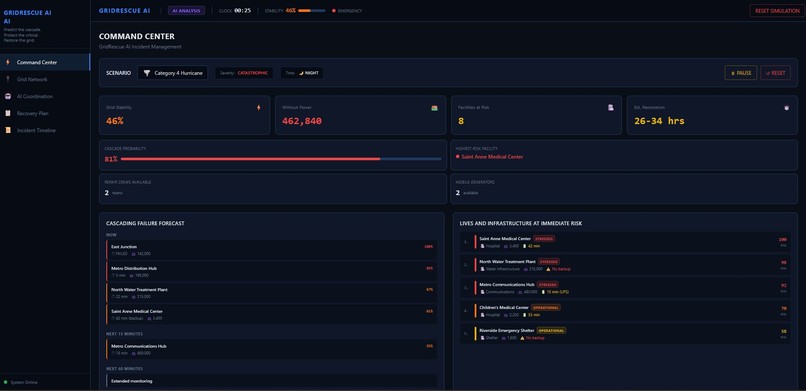Open the Category 4 Hurricane scenario dropdown
This screenshot has height=391, width=806.
tap(173, 73)
